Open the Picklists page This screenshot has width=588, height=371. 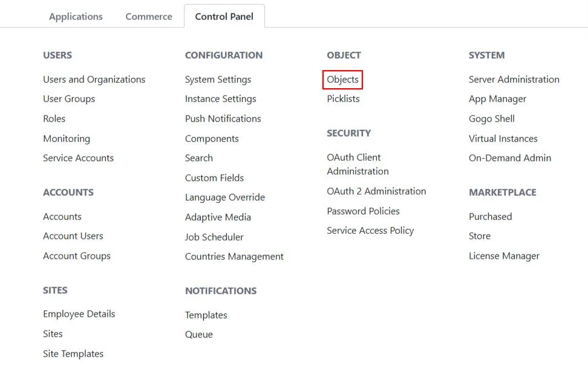pos(343,98)
